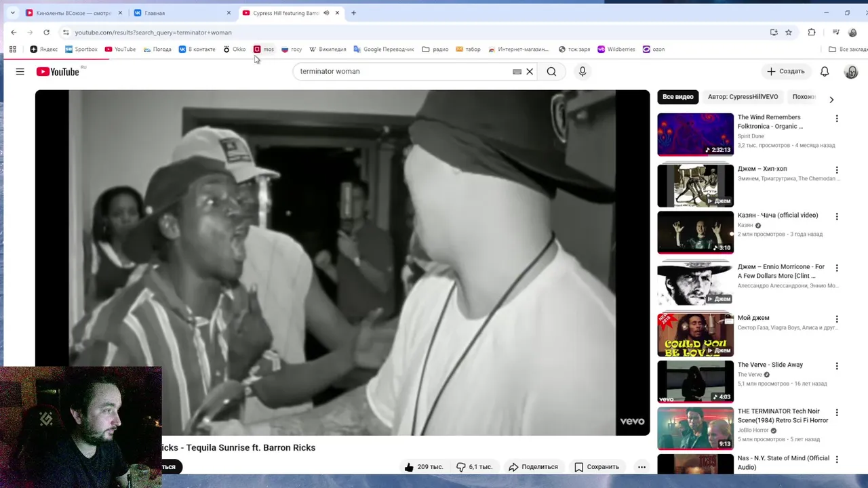Open Chrome profile avatar
Viewport: 868px width, 488px height.
(x=853, y=32)
